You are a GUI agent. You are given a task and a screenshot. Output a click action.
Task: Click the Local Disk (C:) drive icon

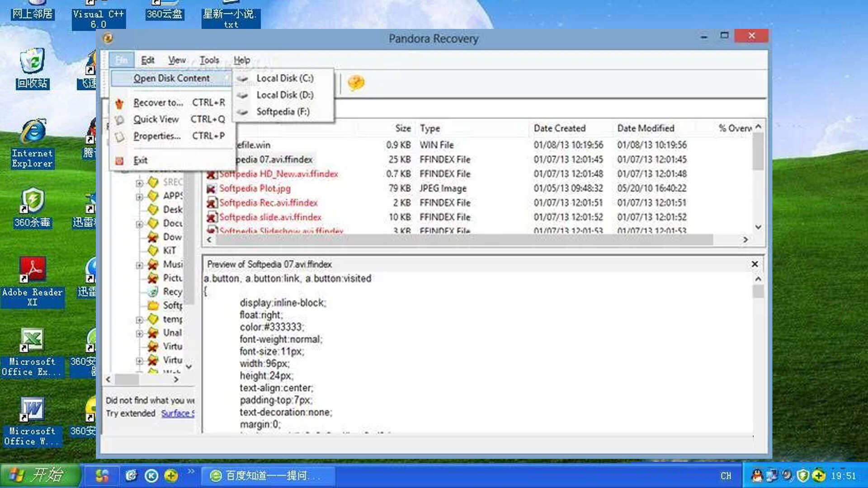pyautogui.click(x=243, y=79)
